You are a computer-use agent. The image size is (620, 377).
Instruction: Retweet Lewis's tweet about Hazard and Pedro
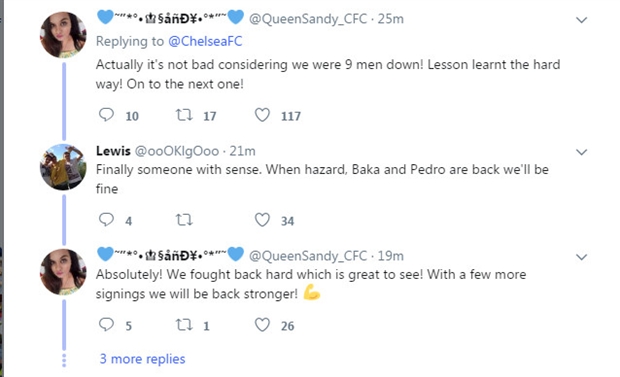184,220
